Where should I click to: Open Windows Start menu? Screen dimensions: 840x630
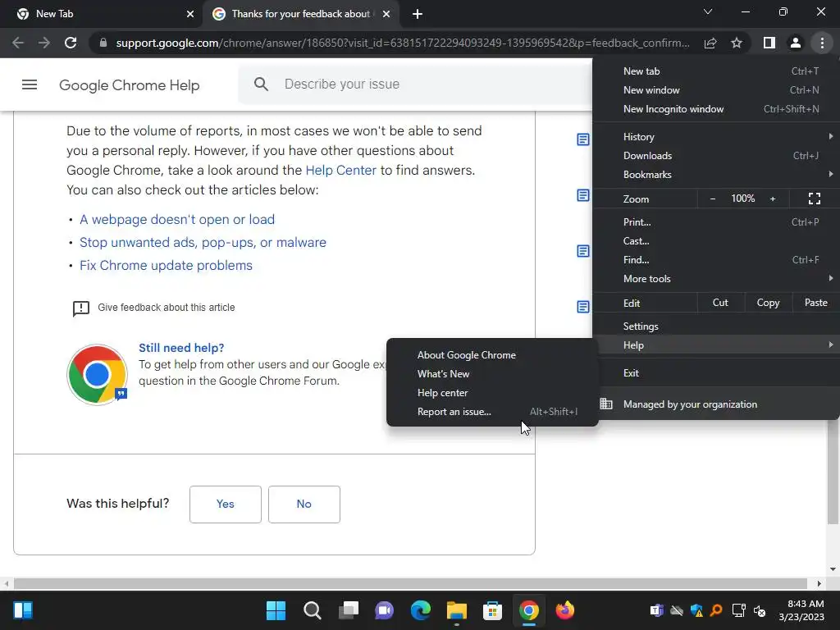276,610
